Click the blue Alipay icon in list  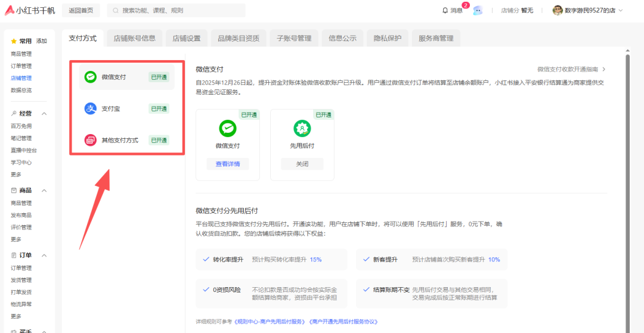pyautogui.click(x=91, y=108)
